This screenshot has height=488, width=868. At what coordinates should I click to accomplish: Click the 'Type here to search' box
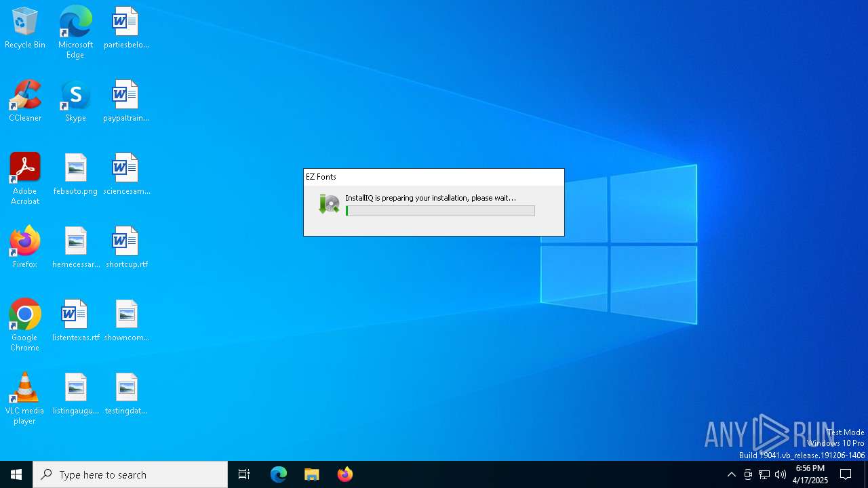130,474
